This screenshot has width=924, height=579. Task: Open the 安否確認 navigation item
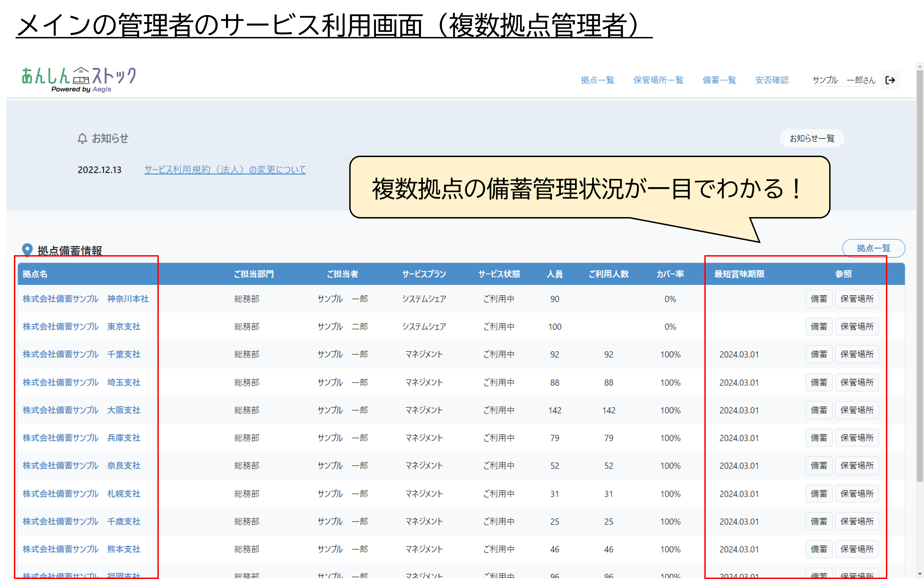point(772,80)
